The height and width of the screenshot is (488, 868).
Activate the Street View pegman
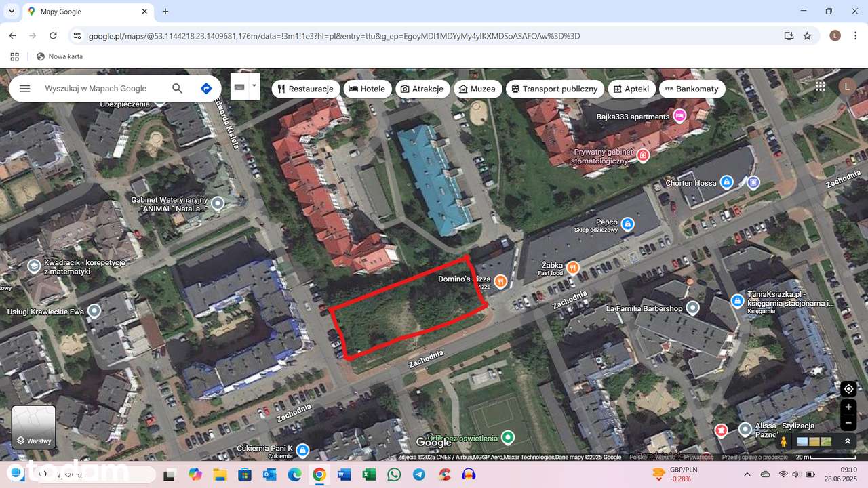pos(783,441)
